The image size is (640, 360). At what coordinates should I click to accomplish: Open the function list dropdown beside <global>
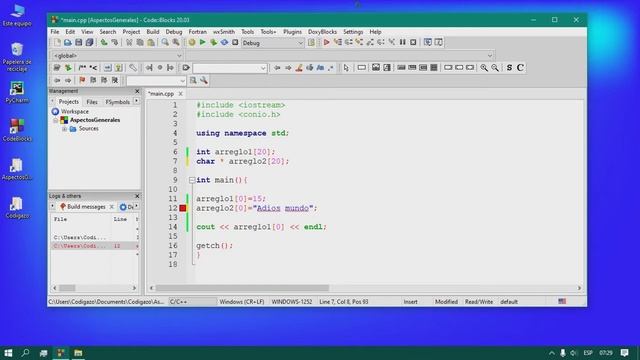point(340,56)
